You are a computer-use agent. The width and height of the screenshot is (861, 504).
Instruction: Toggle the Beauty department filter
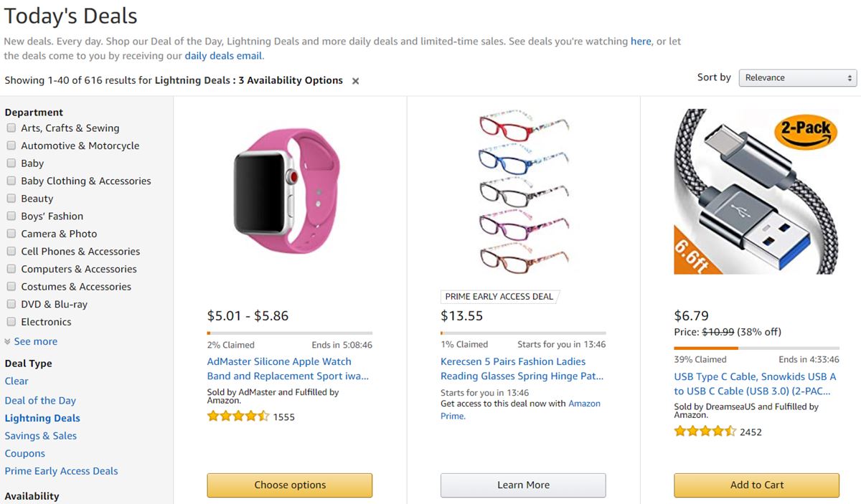point(11,199)
